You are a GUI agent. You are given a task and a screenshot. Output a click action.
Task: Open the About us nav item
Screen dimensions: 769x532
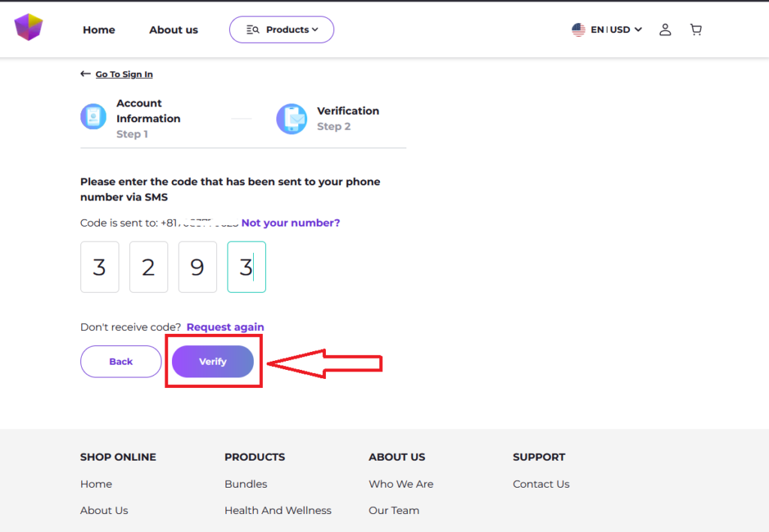coord(173,30)
